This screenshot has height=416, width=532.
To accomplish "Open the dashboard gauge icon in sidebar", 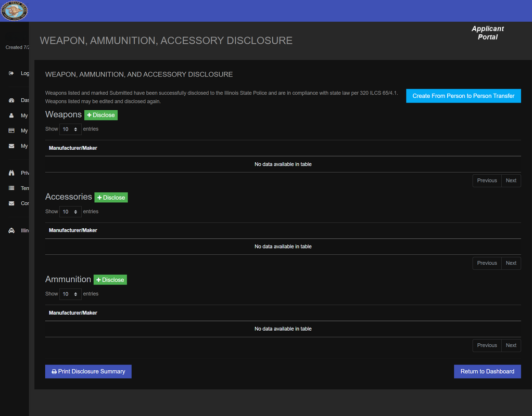I will 11,100.
